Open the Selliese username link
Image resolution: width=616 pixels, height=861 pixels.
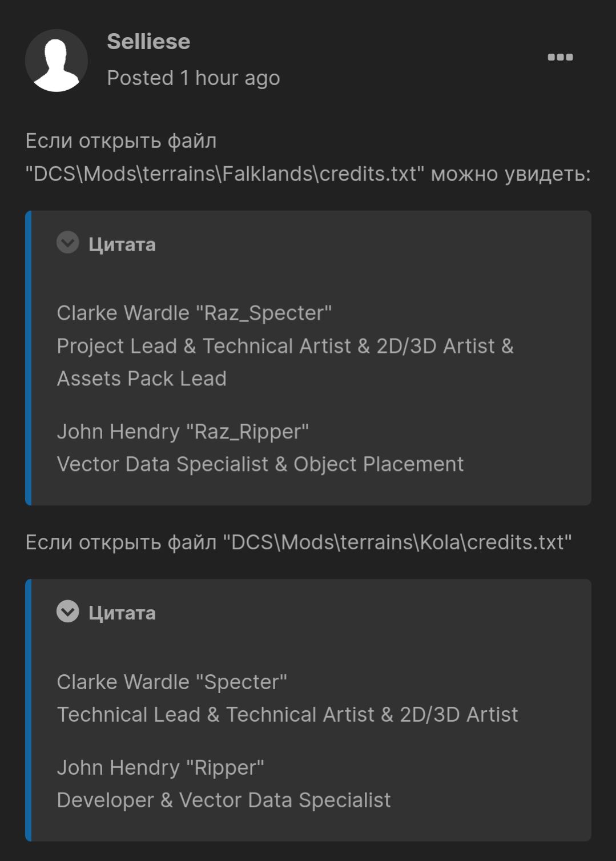pyautogui.click(x=148, y=42)
